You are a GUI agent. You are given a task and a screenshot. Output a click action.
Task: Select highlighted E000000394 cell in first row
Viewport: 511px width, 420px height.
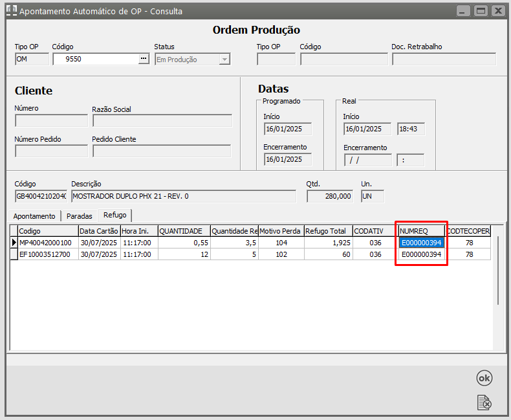tap(421, 243)
